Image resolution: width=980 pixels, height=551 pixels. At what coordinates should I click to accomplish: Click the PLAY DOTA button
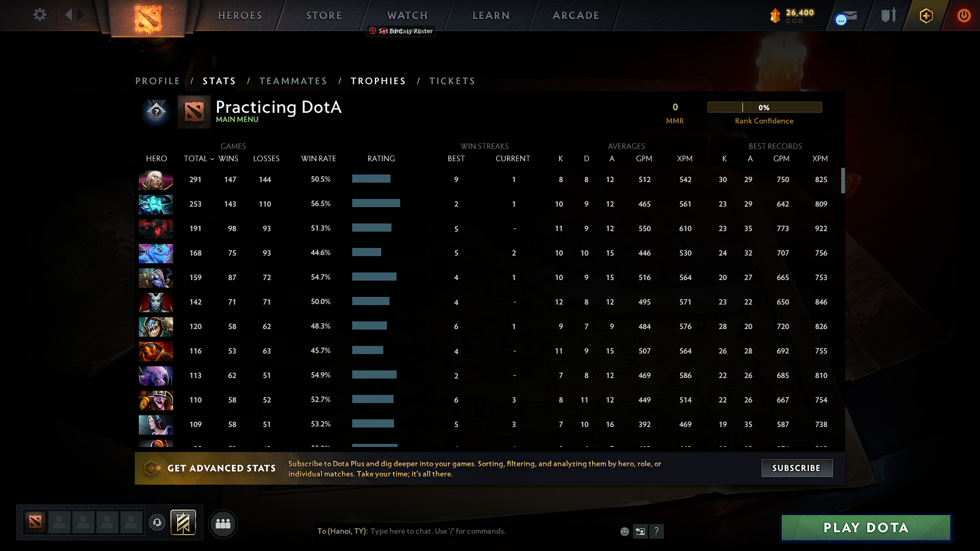[x=865, y=528]
